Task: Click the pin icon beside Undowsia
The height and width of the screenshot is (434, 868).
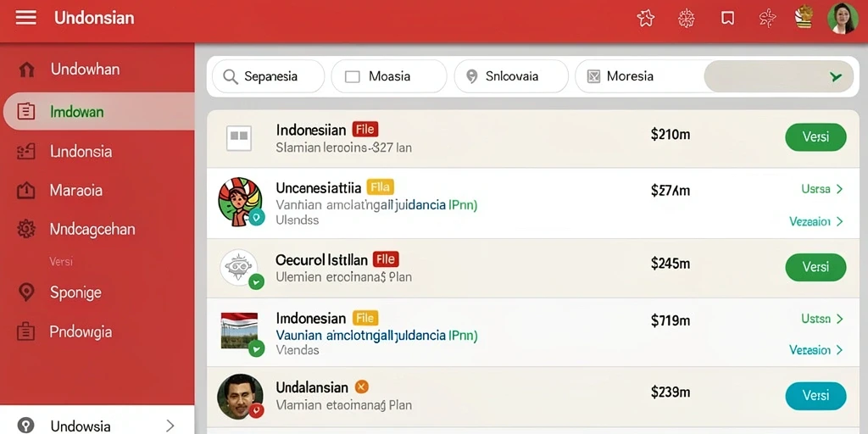Action: (25, 426)
